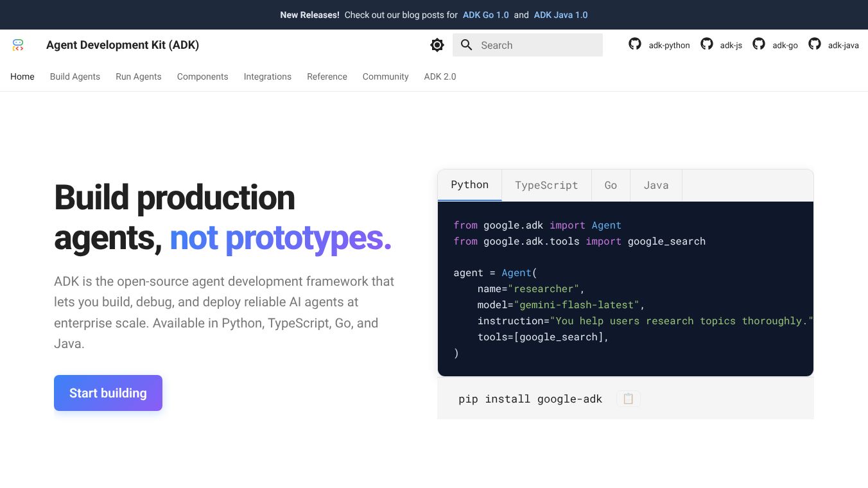Copy the pip install command via clipboard icon
The image size is (868, 488).
coord(629,399)
